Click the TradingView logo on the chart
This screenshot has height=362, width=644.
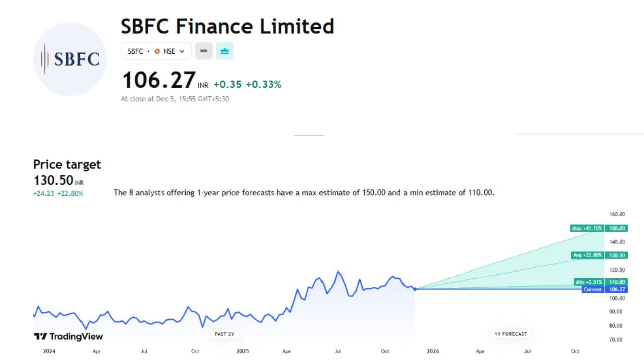(67, 336)
